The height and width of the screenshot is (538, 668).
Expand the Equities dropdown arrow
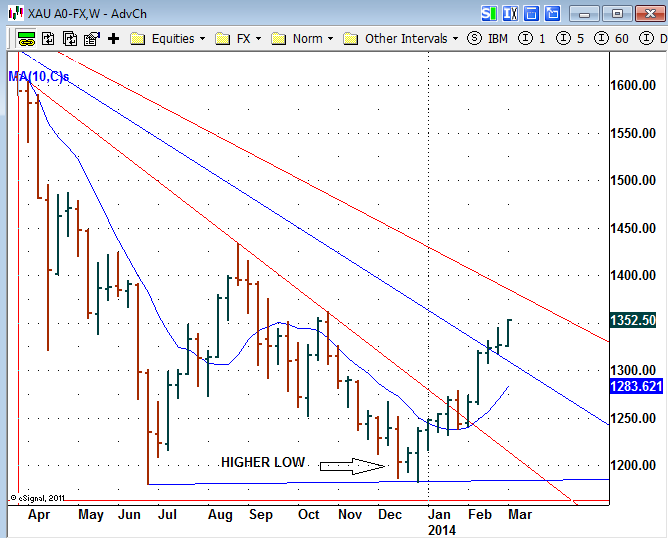click(202, 39)
